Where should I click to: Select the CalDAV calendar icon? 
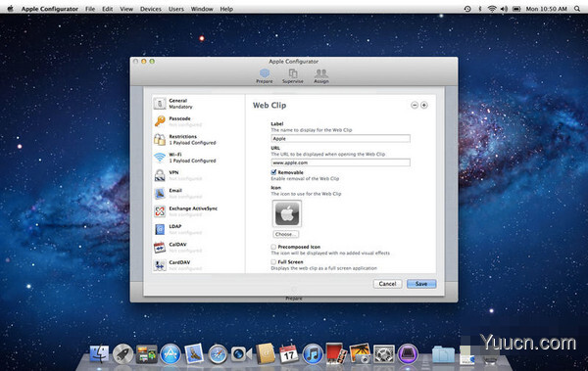[x=160, y=247]
